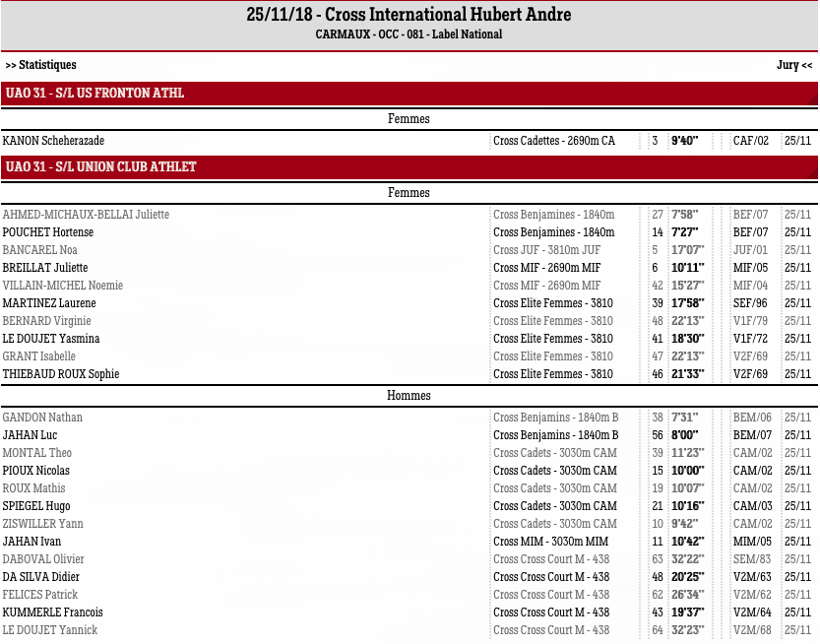Screen dimensions: 820x644
Task: Click Cross MIF event in BREILLAT Juliette row
Action: click(x=547, y=268)
